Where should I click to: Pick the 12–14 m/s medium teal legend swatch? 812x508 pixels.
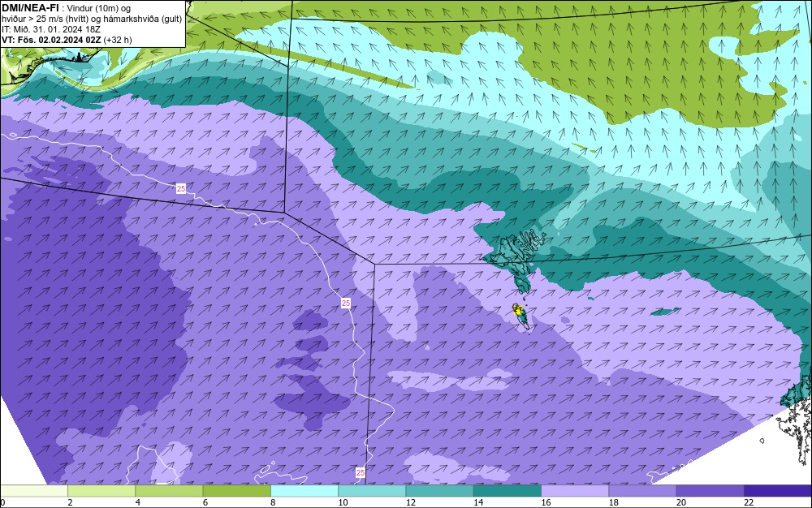click(439, 490)
